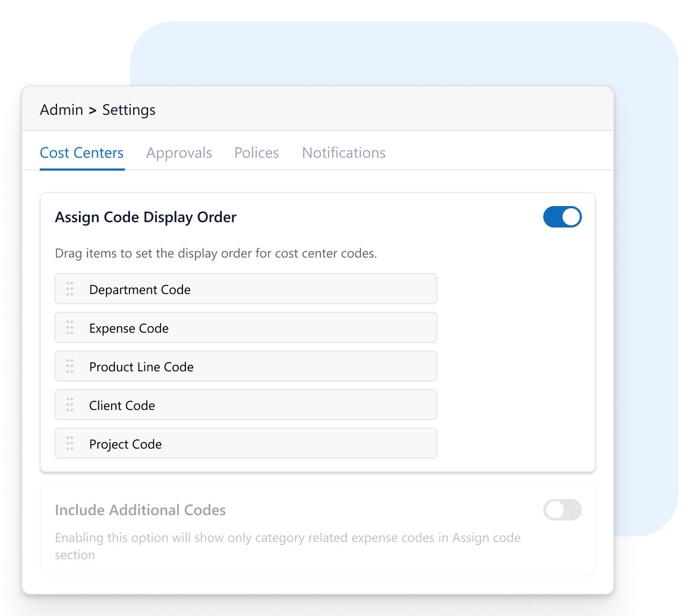700x616 pixels.
Task: Click the drag handle beside Client Code
Action: [69, 405]
